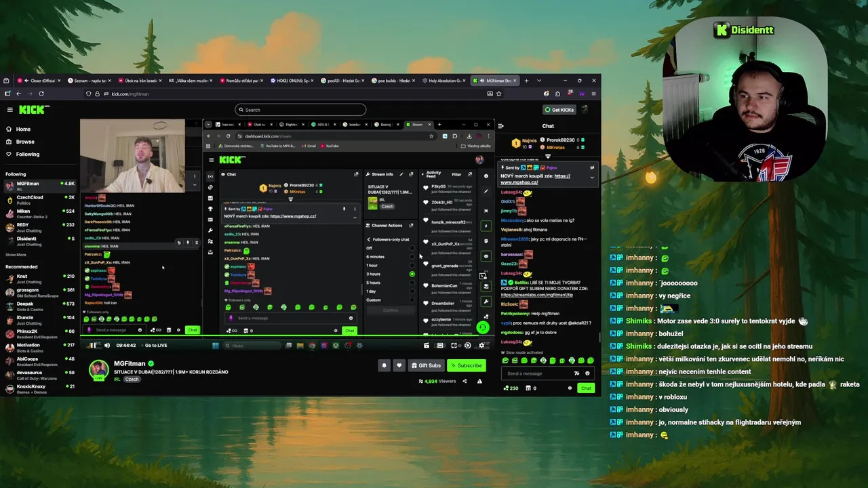Open MGFitman channel in Following list
Image resolution: width=868 pixels, height=488 pixels.
pos(39,186)
